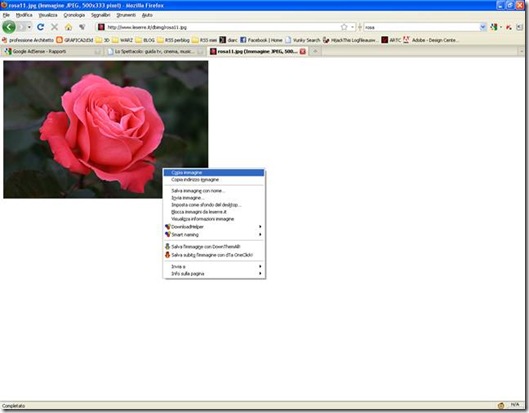Close the rosa11.jpg tab with red X

coord(303,52)
